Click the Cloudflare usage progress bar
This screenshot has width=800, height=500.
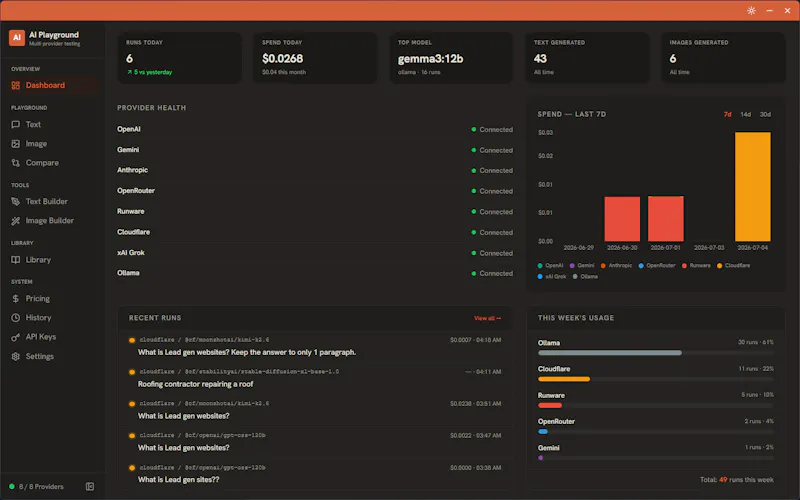pos(656,379)
